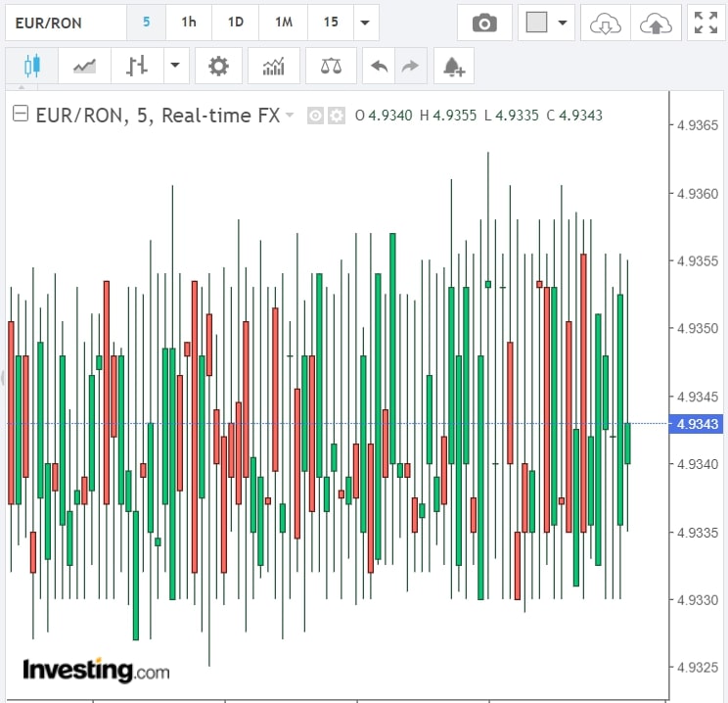Screen dimensions: 728x703
Task: Take a chart snapshot with camera
Action: 483,23
